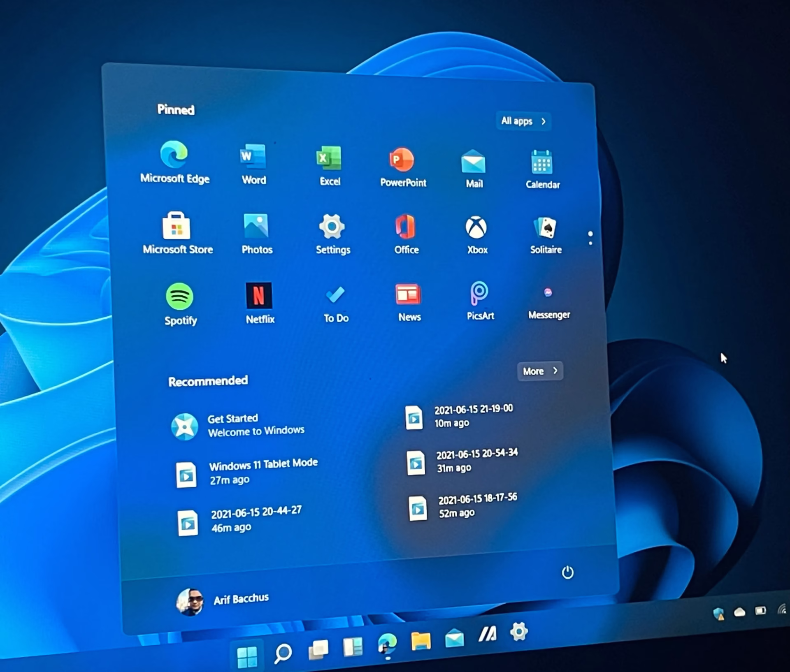Open the Solitaire app icon
790x672 pixels.
[x=545, y=227]
